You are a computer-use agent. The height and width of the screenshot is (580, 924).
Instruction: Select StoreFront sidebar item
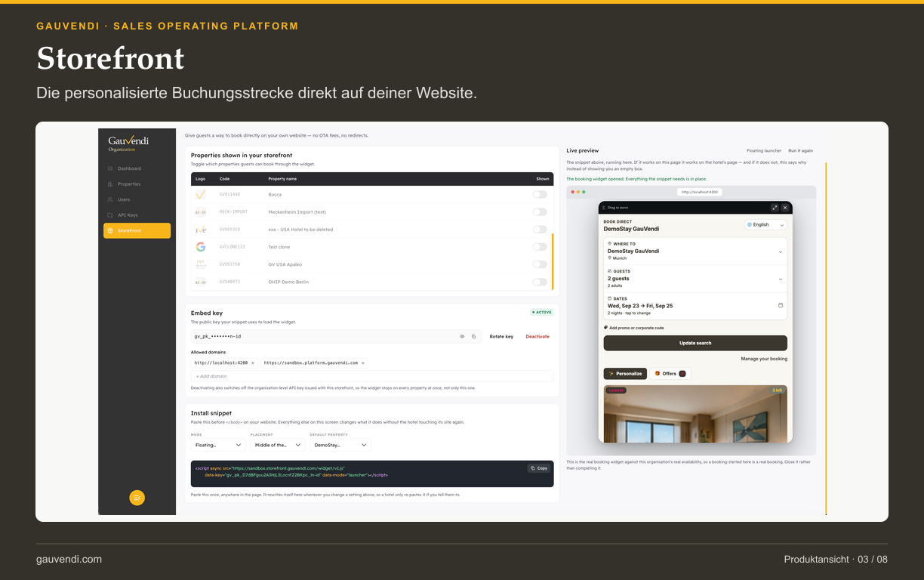point(137,230)
